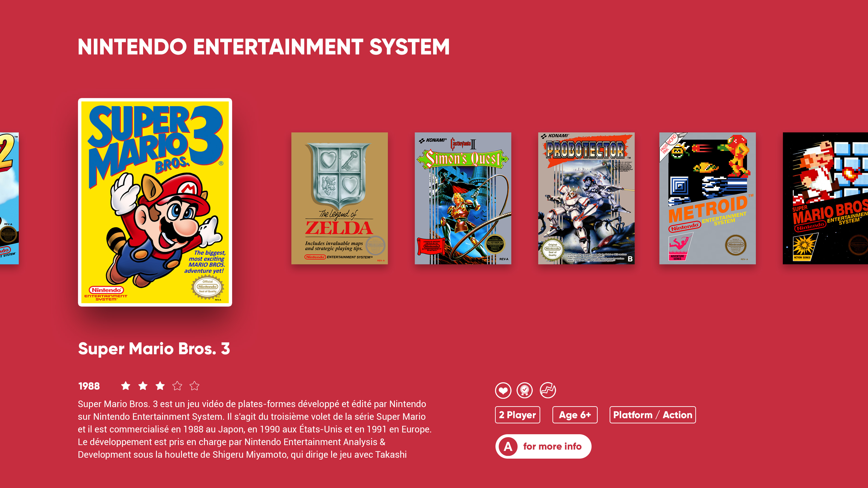Click the Platform / Action genre tag

653,415
